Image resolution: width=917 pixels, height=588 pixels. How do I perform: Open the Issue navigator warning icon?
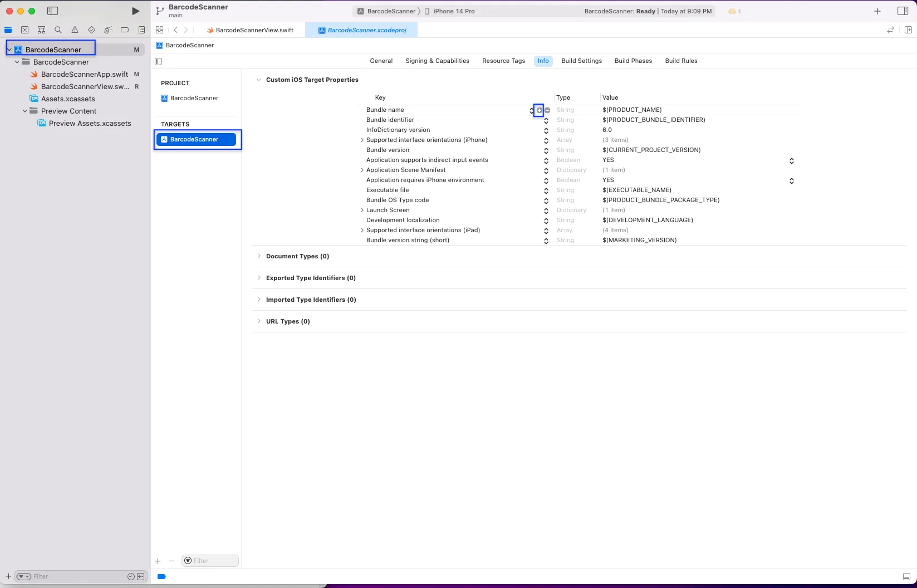(75, 30)
